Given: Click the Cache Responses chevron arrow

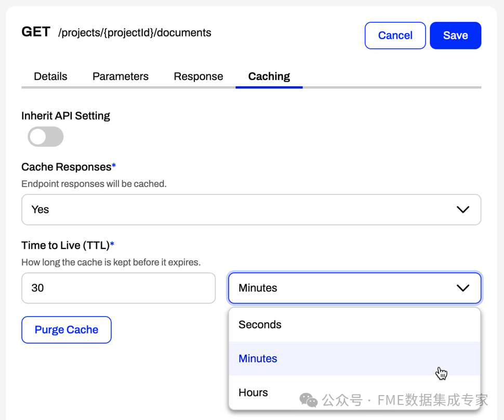Looking at the screenshot, I should 462,209.
